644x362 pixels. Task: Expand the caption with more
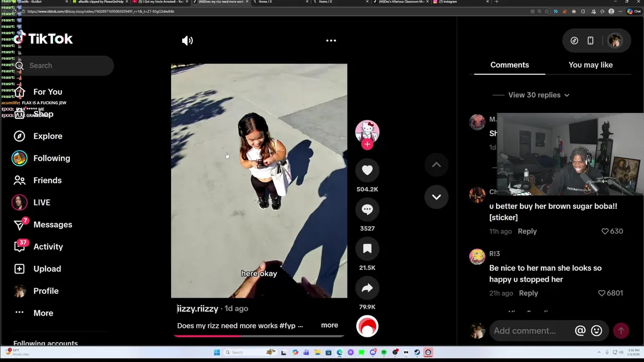tap(330, 325)
